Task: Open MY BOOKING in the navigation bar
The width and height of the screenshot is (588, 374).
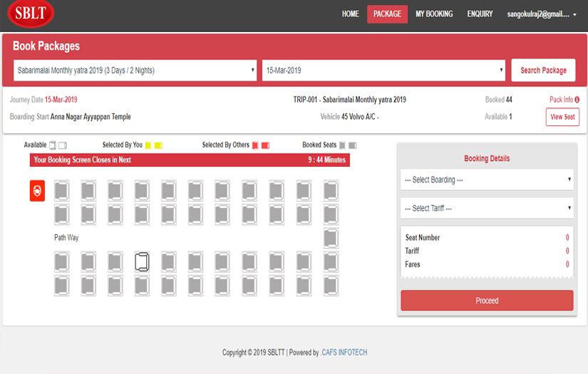Action: (434, 14)
